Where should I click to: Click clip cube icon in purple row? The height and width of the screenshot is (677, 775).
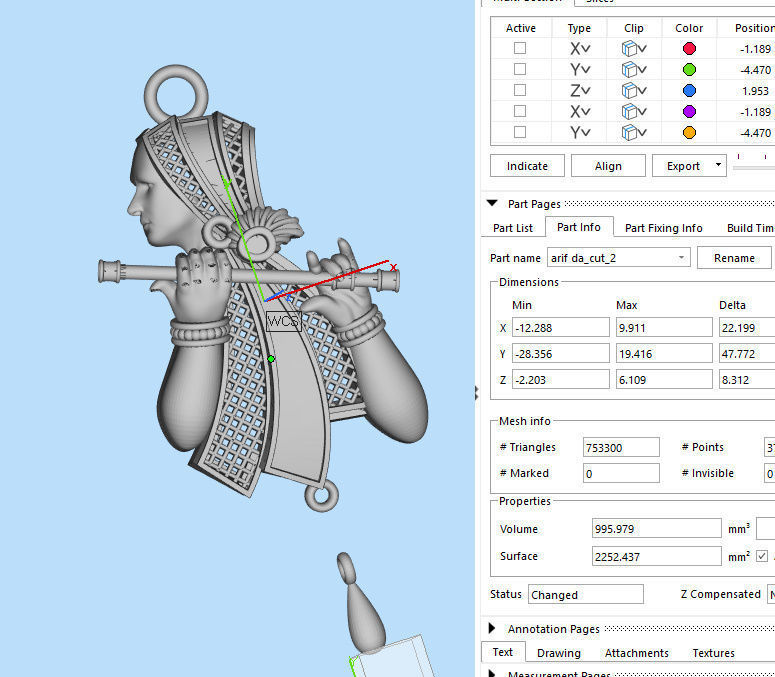pyautogui.click(x=629, y=112)
